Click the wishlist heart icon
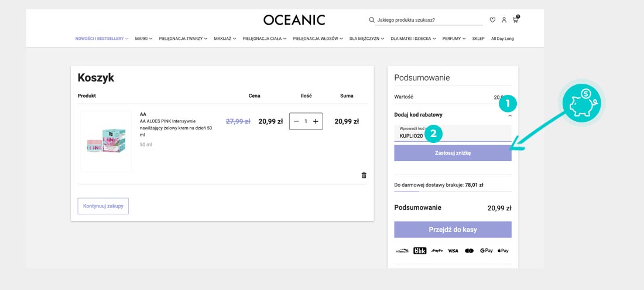This screenshot has width=644, height=290. [492, 20]
